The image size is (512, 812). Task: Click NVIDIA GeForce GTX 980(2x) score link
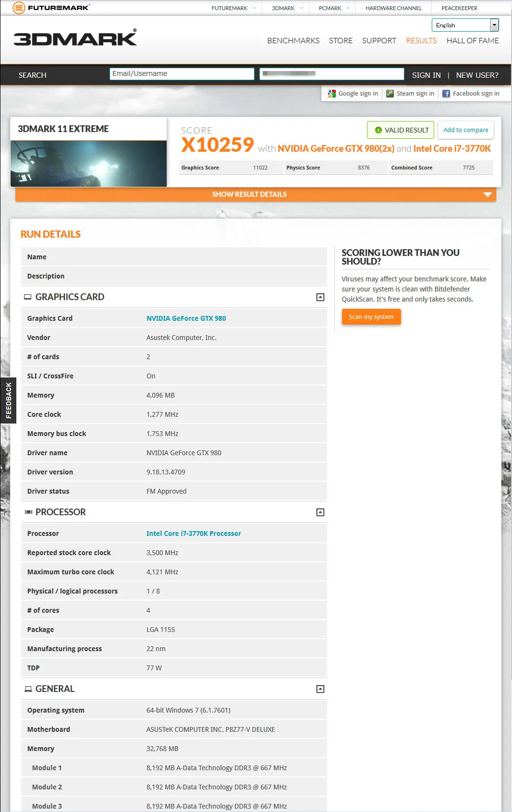336,149
